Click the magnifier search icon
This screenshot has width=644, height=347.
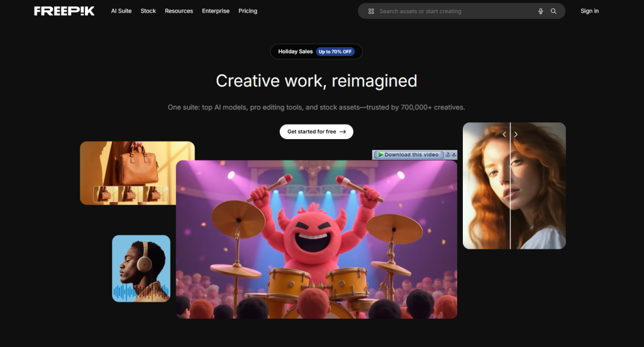(553, 11)
